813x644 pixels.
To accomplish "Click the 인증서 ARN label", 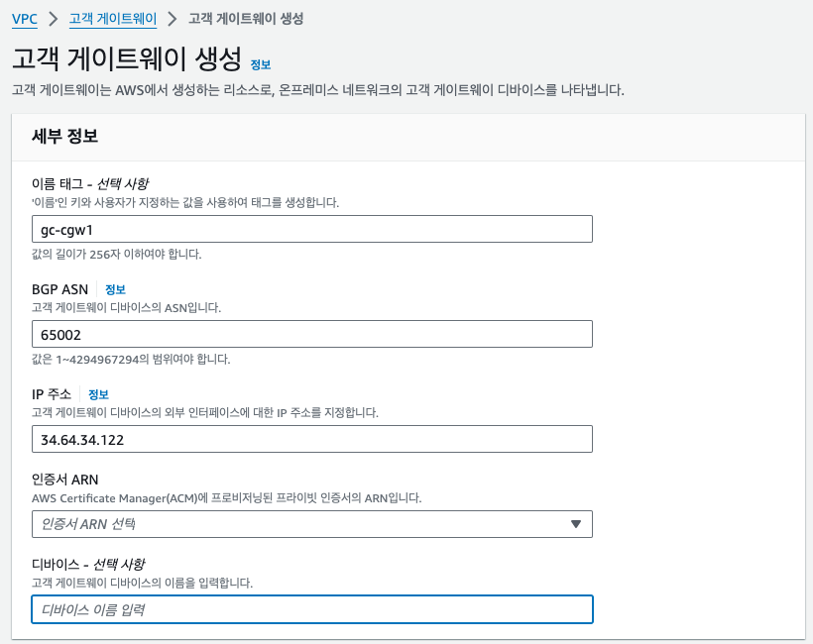I will [x=64, y=480].
